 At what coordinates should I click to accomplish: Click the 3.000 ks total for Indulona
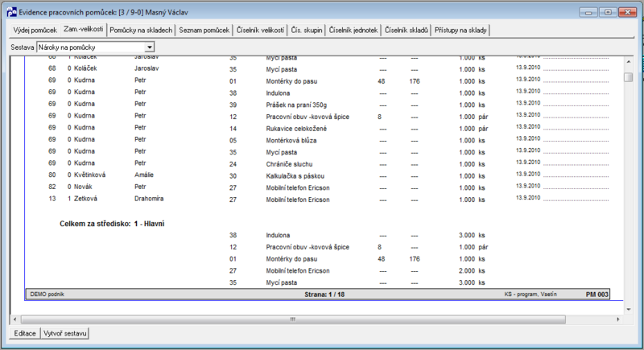[x=472, y=235]
